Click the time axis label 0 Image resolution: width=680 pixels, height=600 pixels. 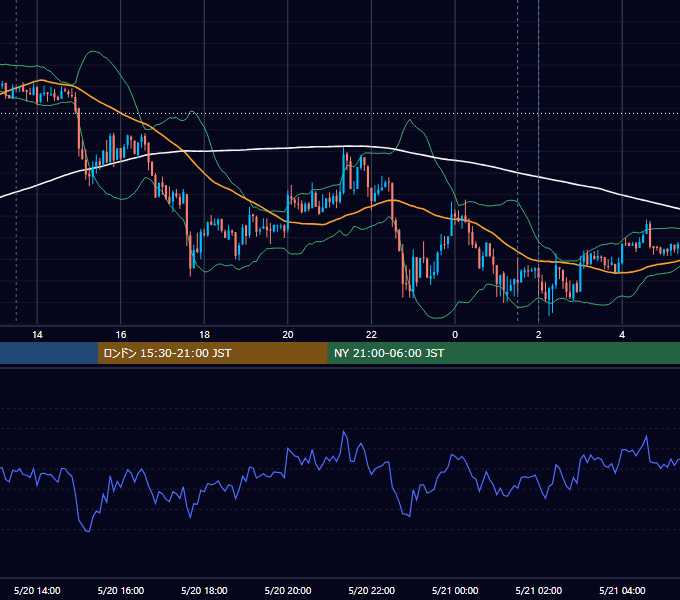pos(455,335)
